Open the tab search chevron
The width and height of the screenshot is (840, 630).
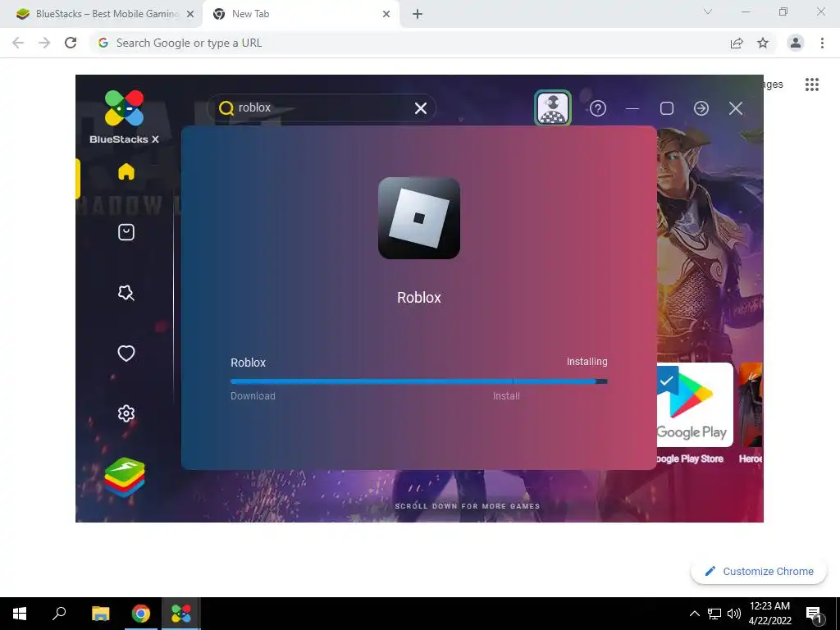[x=708, y=11]
